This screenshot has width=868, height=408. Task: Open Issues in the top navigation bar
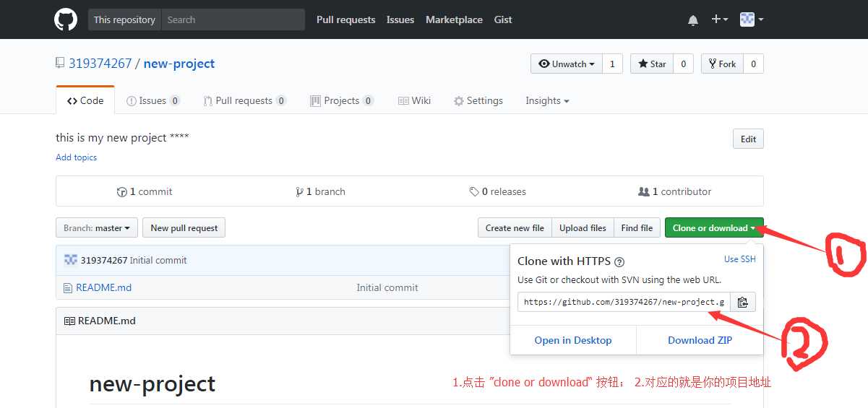coord(400,19)
